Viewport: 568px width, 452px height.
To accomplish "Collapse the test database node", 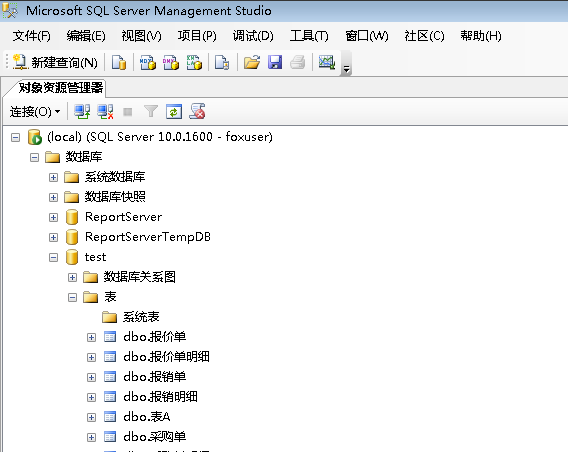I will coord(53,258).
